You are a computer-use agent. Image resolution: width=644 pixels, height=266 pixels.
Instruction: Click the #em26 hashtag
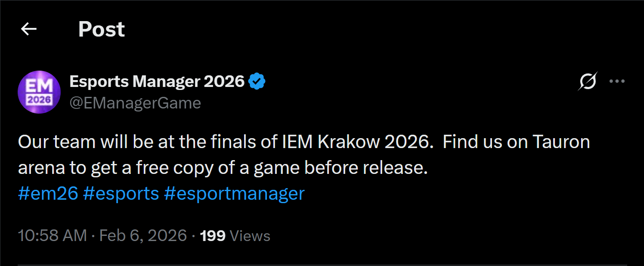coord(48,193)
